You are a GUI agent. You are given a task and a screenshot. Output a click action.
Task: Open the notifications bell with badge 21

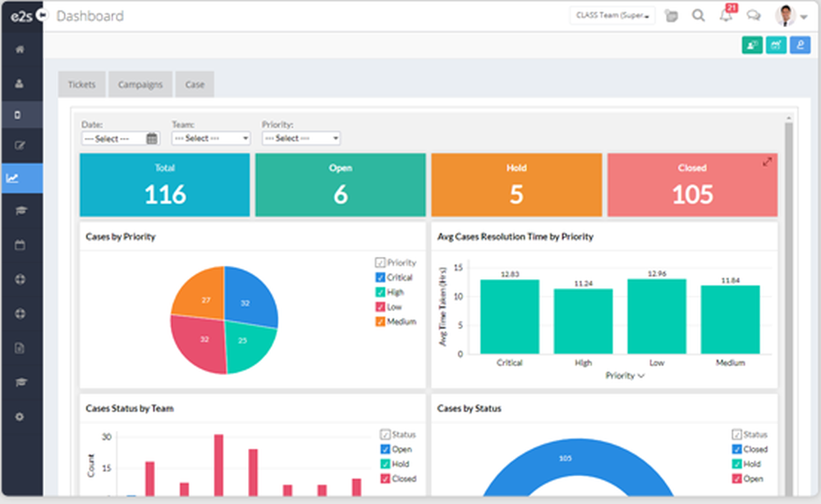[x=727, y=14]
